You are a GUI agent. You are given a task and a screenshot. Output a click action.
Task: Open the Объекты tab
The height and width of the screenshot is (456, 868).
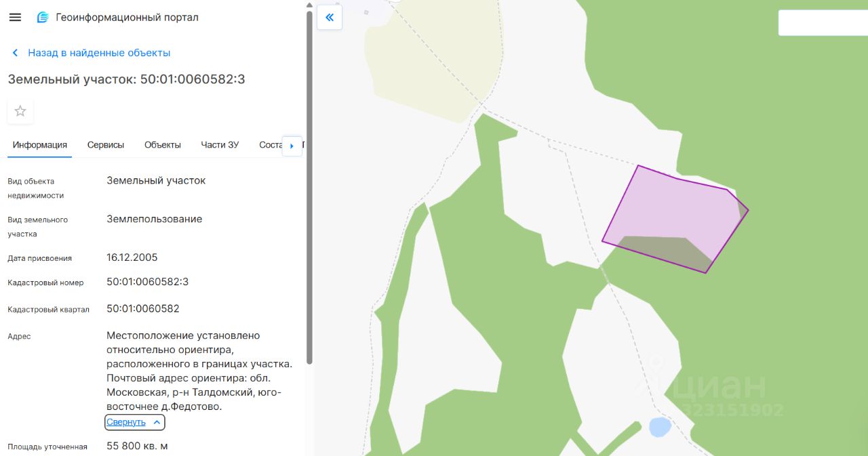tap(163, 145)
